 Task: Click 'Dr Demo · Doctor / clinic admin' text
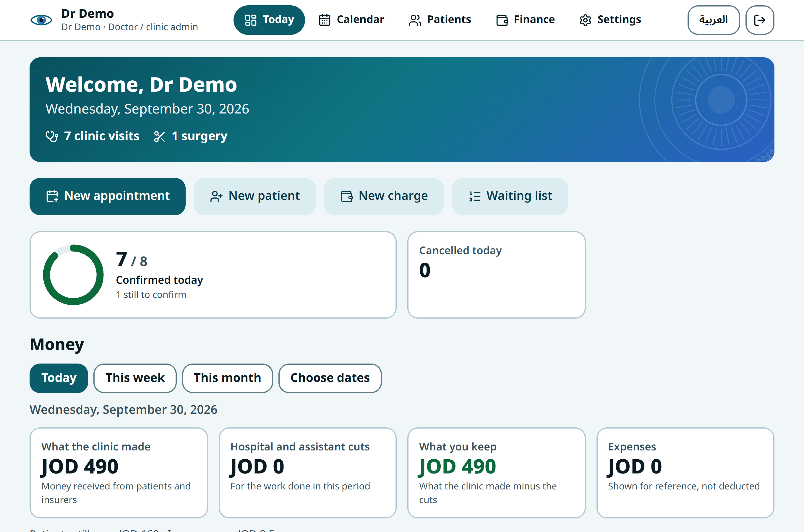pos(129,27)
